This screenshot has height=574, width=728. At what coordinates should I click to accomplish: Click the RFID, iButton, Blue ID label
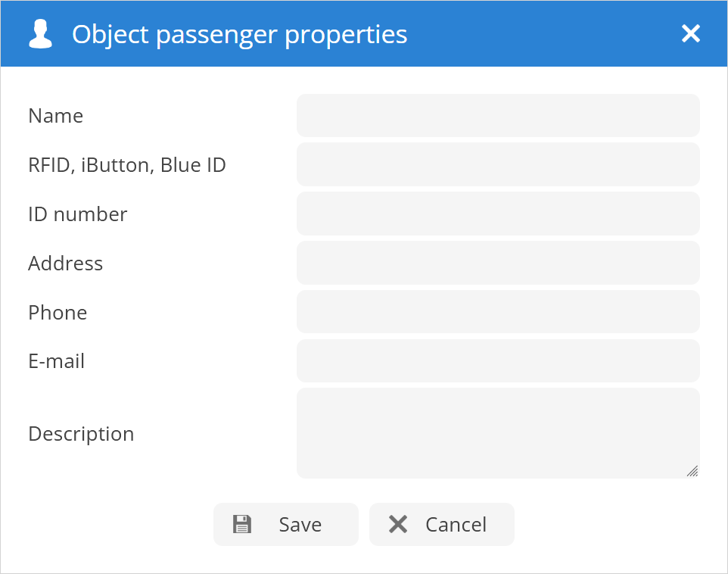click(x=127, y=165)
